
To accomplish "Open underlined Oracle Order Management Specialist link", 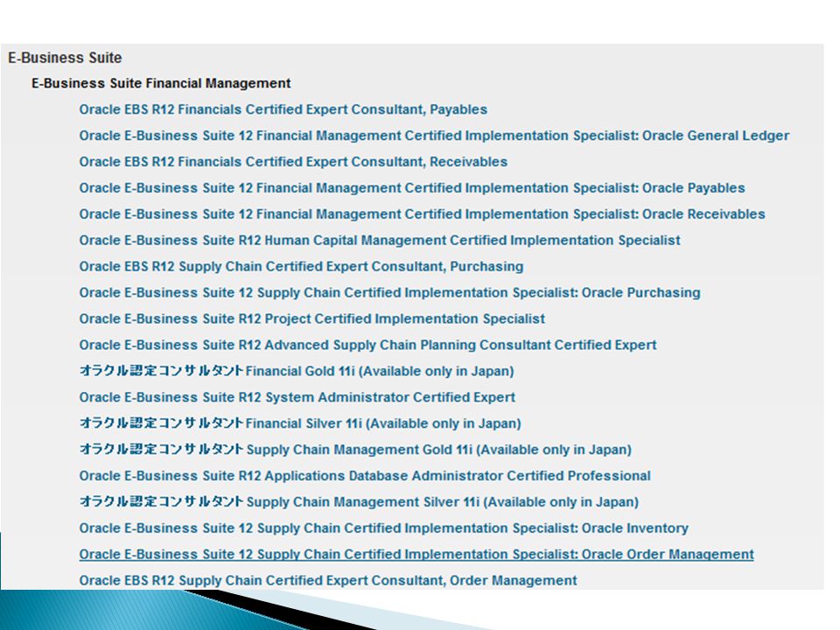I will (416, 555).
